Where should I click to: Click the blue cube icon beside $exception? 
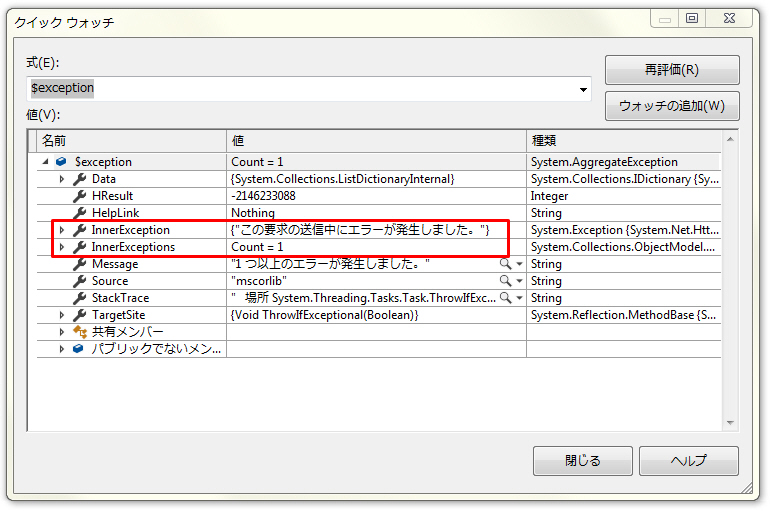62,162
